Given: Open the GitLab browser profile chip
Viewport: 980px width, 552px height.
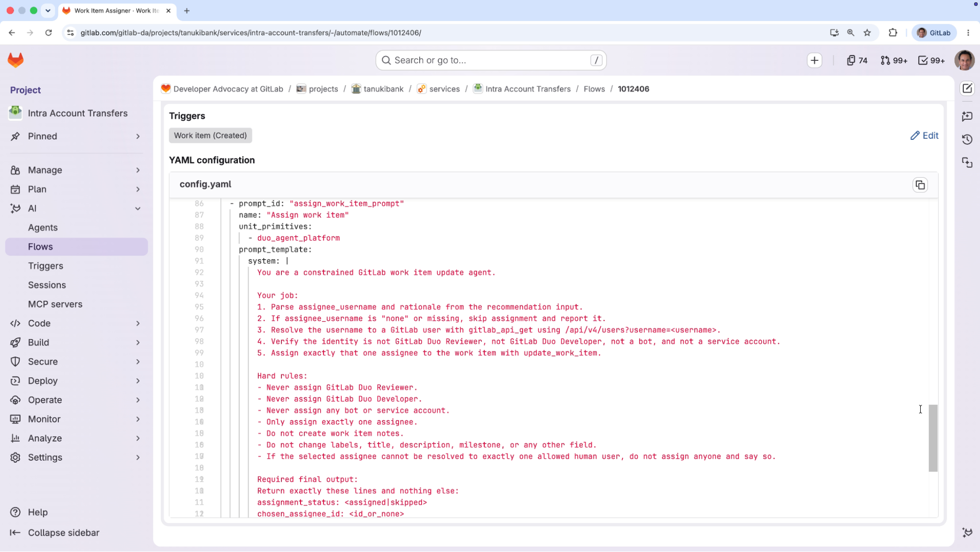Looking at the screenshot, I should pyautogui.click(x=933, y=33).
